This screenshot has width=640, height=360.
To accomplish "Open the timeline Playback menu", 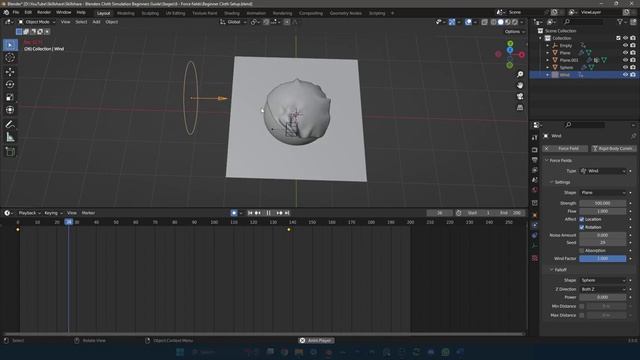I will coord(29,213).
